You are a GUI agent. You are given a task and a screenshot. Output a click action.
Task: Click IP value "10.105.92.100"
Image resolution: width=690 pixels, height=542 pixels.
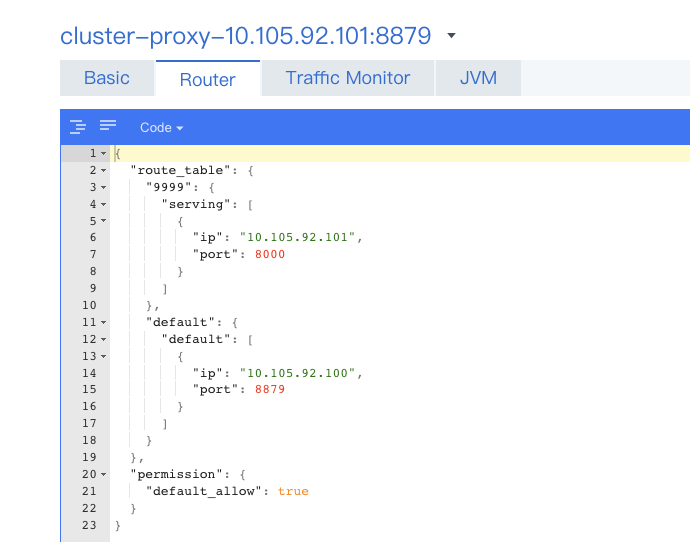click(297, 373)
